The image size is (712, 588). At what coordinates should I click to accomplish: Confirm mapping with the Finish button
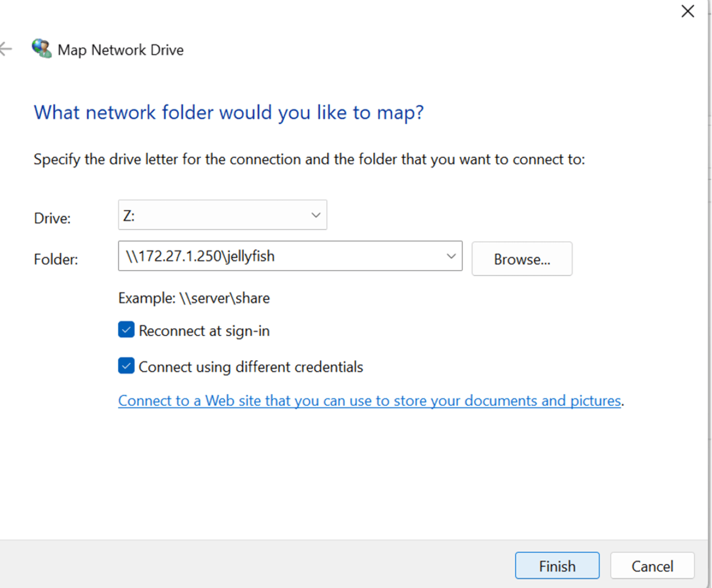557,566
